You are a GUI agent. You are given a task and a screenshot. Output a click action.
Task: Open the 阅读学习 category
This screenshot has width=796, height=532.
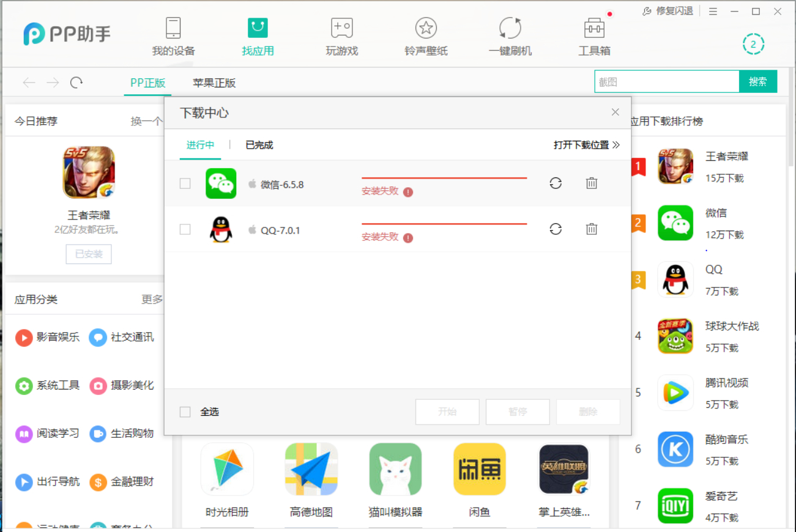pos(48,434)
